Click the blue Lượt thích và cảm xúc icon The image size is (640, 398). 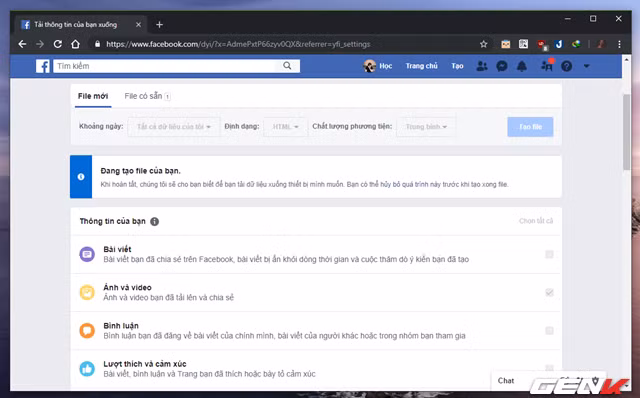[x=87, y=369]
